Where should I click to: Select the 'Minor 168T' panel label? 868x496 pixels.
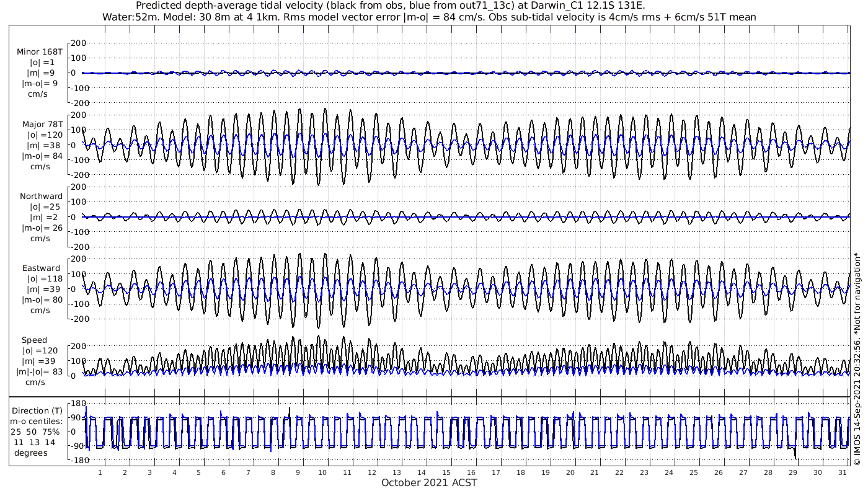[40, 51]
